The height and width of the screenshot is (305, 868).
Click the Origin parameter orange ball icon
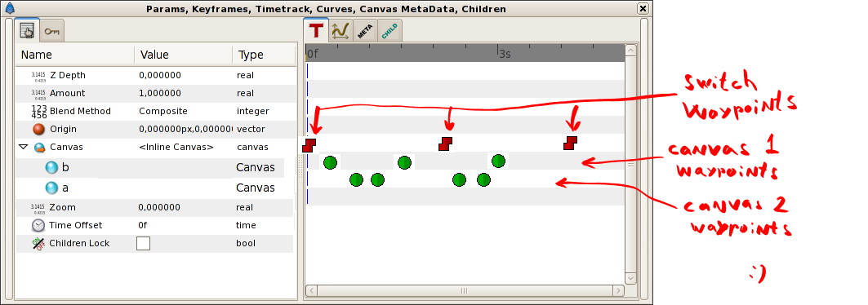[38, 130]
